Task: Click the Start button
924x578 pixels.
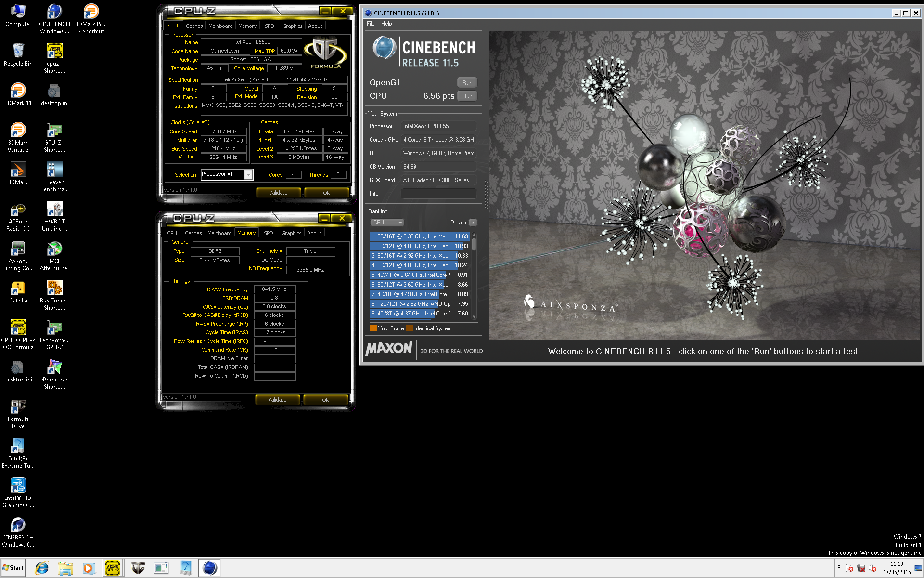Action: point(13,568)
